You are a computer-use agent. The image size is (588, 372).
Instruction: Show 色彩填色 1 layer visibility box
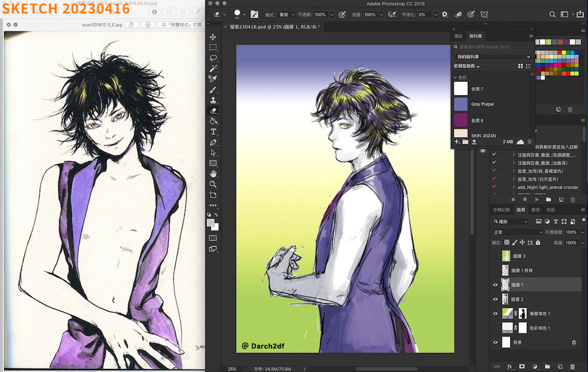point(496,328)
